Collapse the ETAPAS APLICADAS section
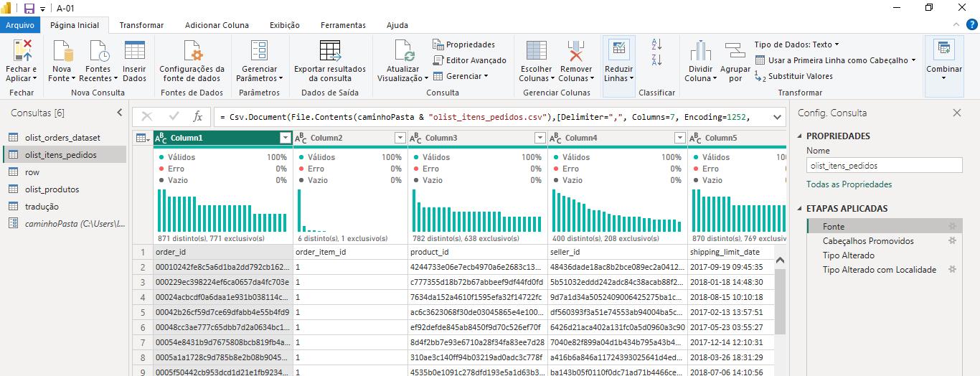 pyautogui.click(x=801, y=209)
